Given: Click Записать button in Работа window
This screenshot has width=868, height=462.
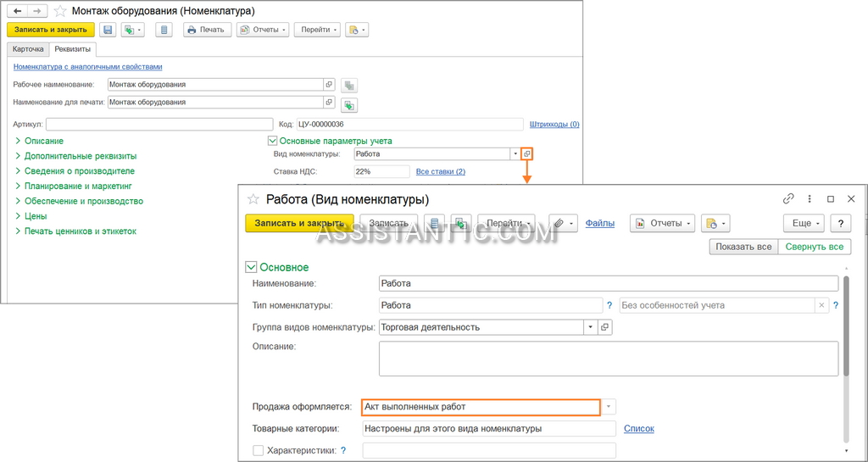Looking at the screenshot, I should (x=388, y=223).
